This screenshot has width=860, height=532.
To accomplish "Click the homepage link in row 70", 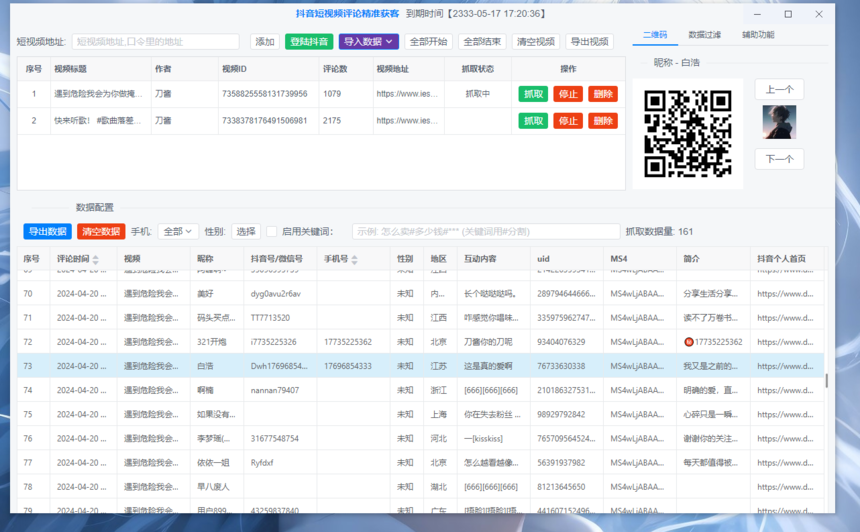I will [x=785, y=293].
